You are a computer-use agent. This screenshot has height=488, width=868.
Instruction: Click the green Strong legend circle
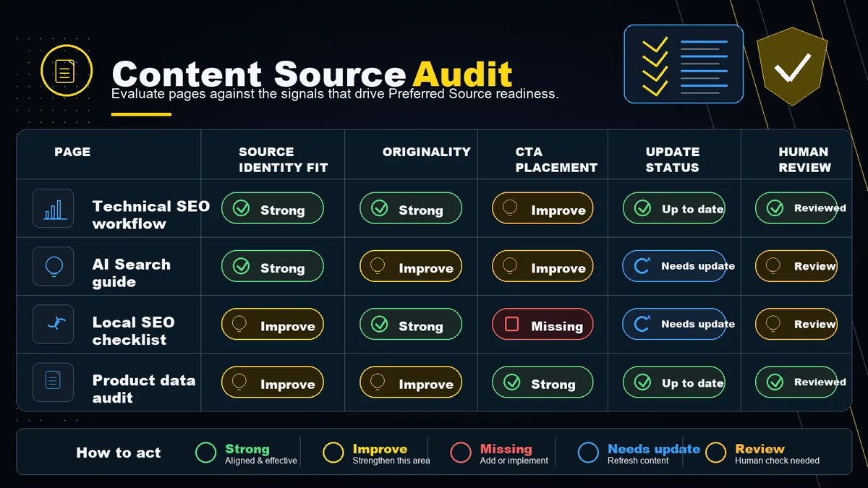(206, 453)
